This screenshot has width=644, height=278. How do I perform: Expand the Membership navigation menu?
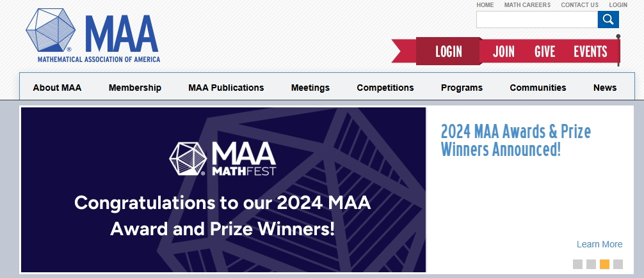[134, 88]
